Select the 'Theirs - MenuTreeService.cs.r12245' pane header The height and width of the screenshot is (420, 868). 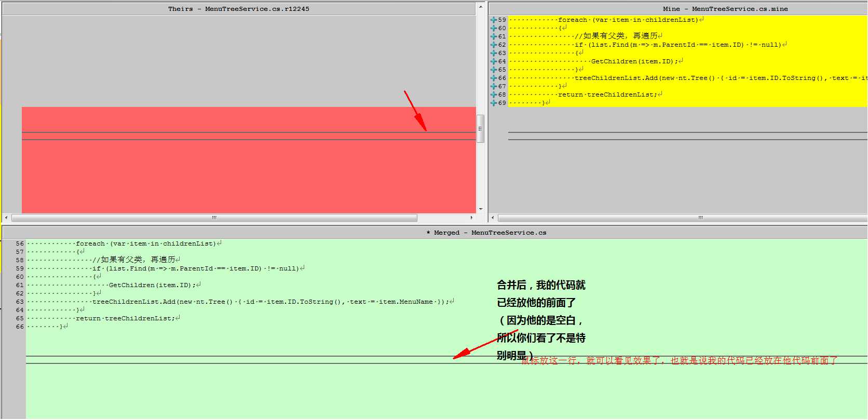[x=239, y=9]
